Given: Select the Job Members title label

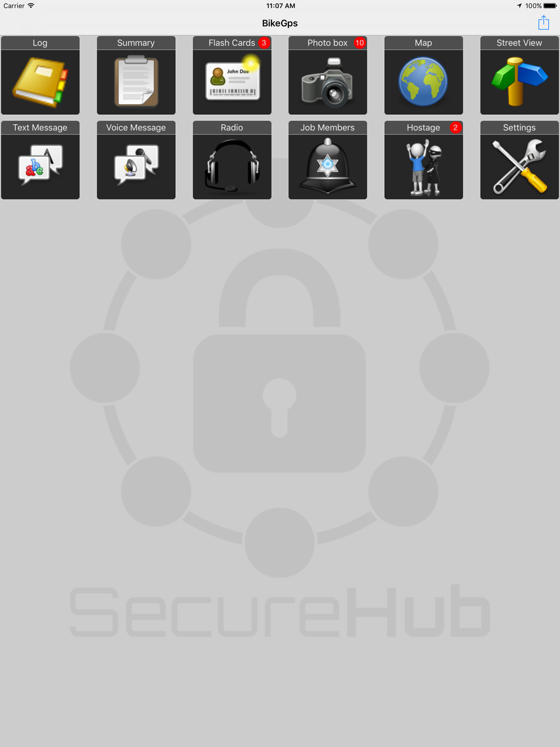Looking at the screenshot, I should coord(328,128).
